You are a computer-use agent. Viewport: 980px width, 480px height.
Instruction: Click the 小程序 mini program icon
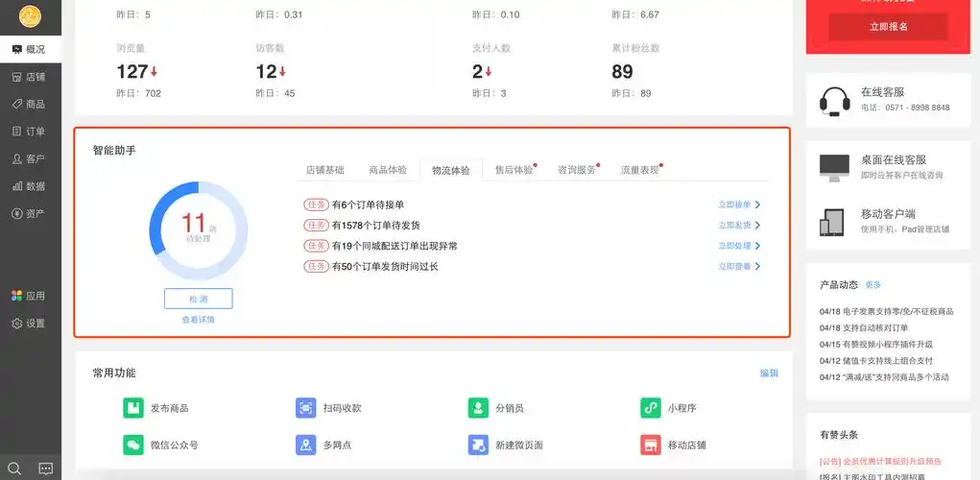click(651, 408)
